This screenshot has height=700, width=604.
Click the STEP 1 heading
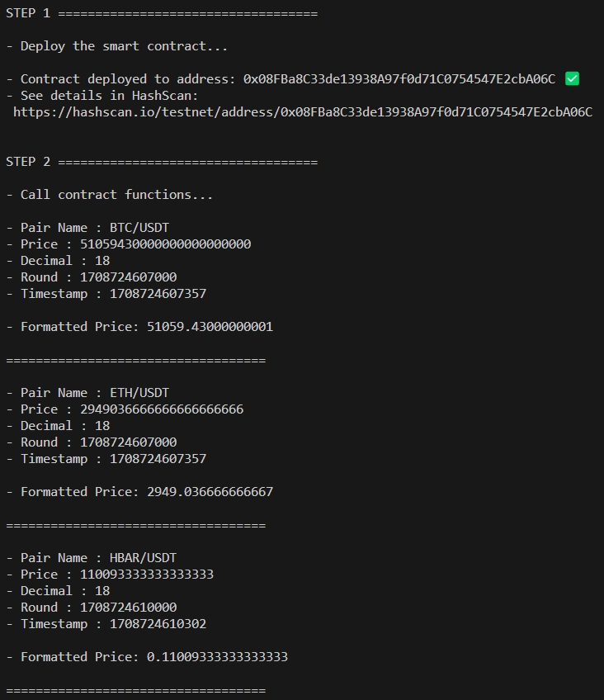click(x=29, y=13)
